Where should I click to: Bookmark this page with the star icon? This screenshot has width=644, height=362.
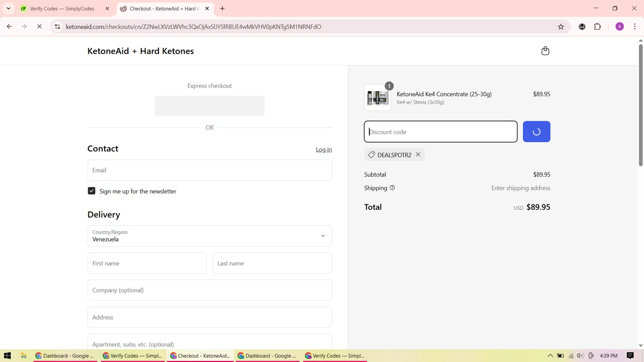point(561,27)
